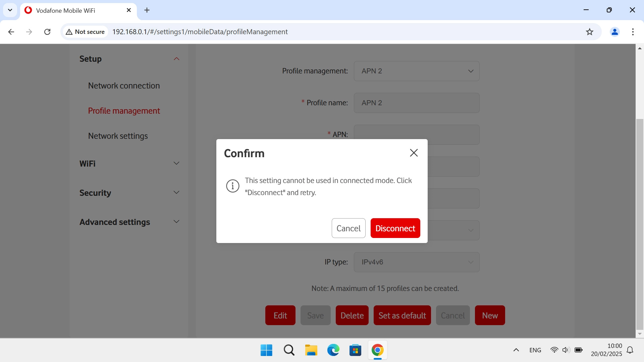
Task: Click the Disconnect button
Action: 395,228
